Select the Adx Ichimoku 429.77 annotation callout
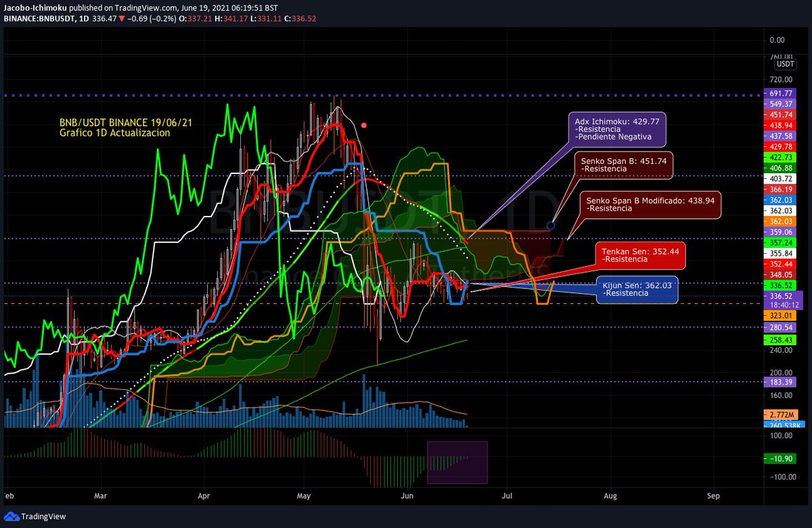 618,129
